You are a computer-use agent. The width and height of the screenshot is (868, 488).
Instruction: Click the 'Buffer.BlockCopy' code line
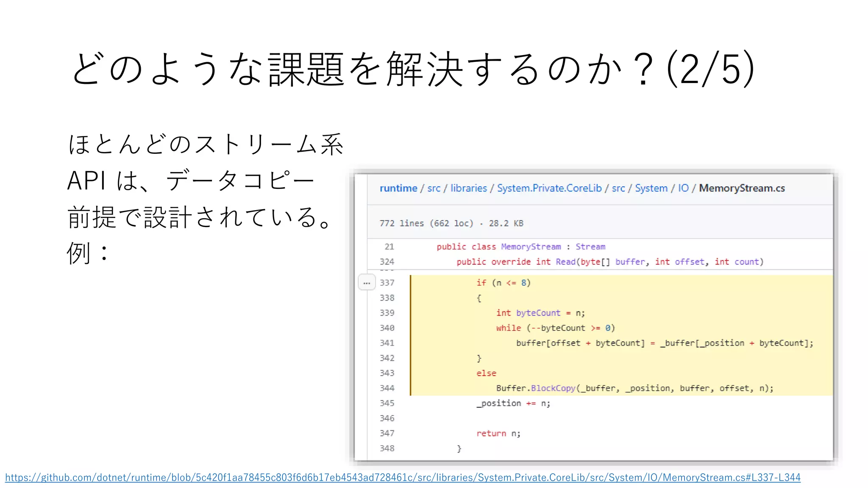click(x=634, y=388)
